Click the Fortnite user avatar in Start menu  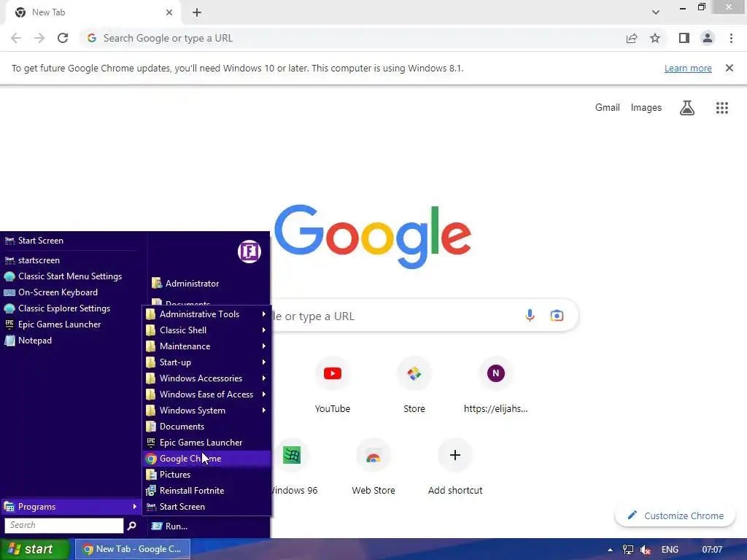pos(249,252)
